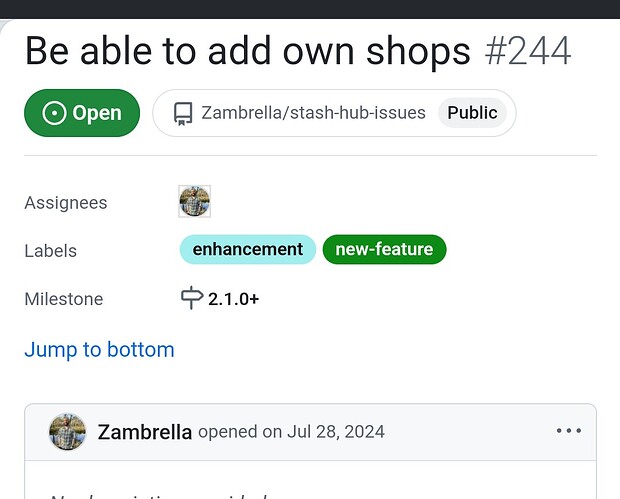Open the assignee's avatar profile
This screenshot has width=620, height=499.
[195, 202]
